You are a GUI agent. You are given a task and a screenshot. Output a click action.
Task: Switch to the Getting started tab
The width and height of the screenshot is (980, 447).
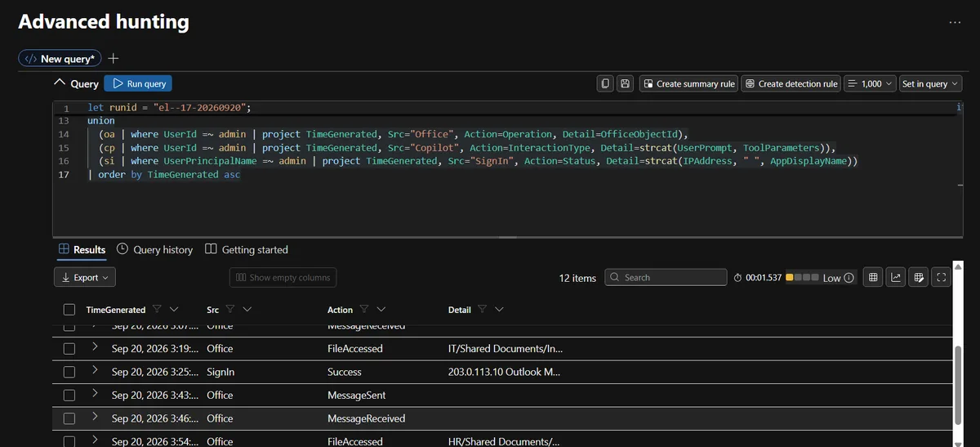click(247, 249)
